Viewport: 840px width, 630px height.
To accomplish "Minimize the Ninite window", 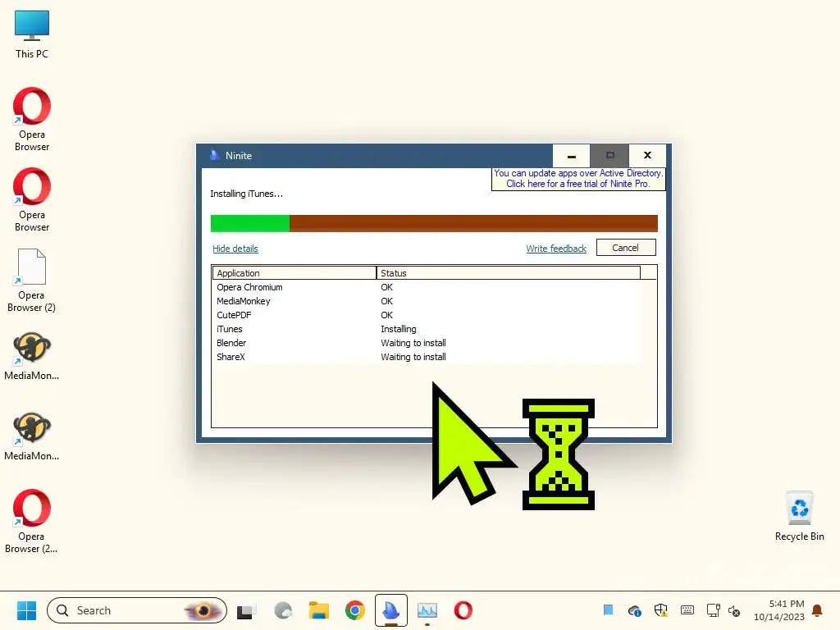I will click(x=572, y=156).
